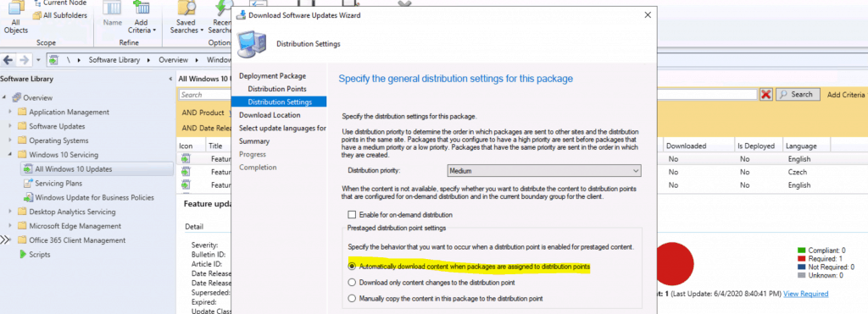Image resolution: width=868 pixels, height=314 pixels.
Task: Open the breadcrumb arrow after Software Library
Action: pos(149,60)
